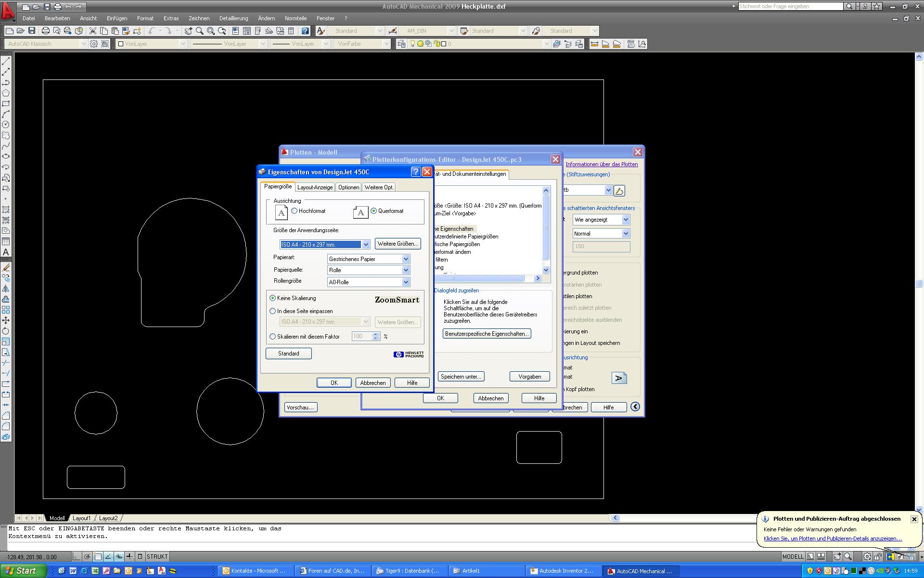Select the Spline draw tool
924x578 pixels.
6,146
